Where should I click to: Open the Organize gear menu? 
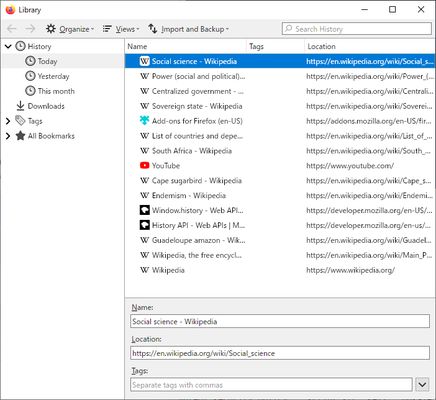coord(70,29)
